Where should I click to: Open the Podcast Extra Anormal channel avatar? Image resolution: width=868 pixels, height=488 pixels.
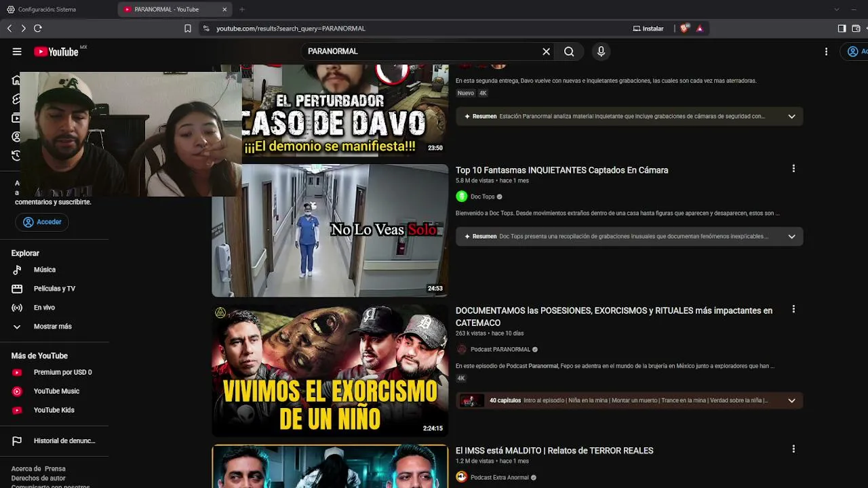click(x=462, y=477)
